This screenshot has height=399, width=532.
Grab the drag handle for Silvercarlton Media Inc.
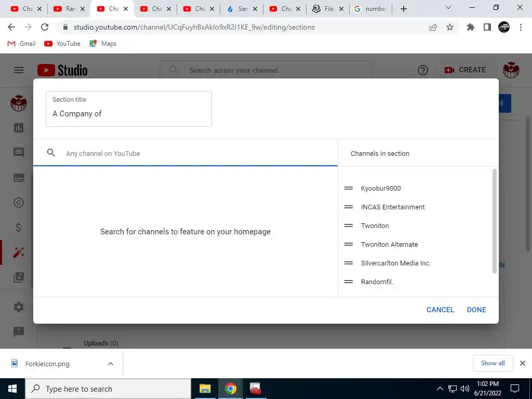[349, 262]
